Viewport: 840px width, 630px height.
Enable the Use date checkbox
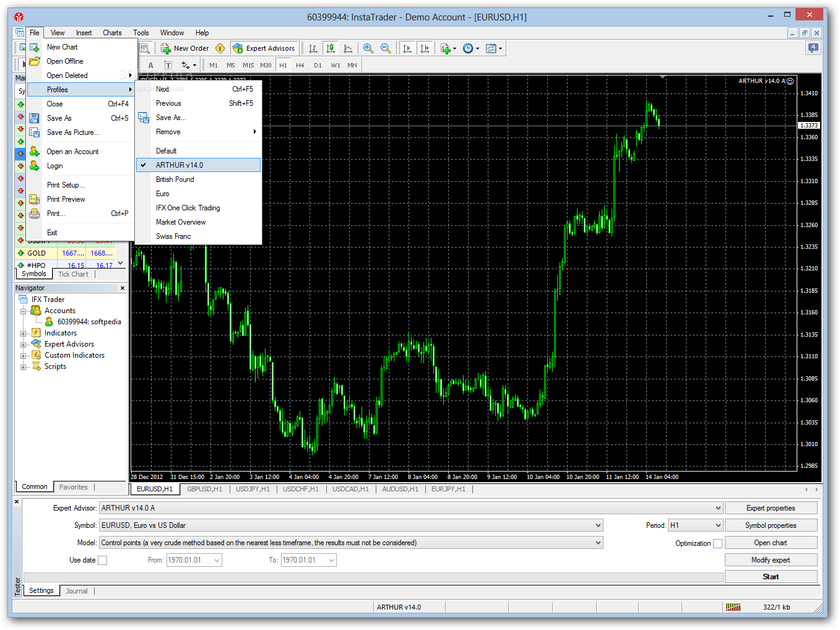click(103, 560)
